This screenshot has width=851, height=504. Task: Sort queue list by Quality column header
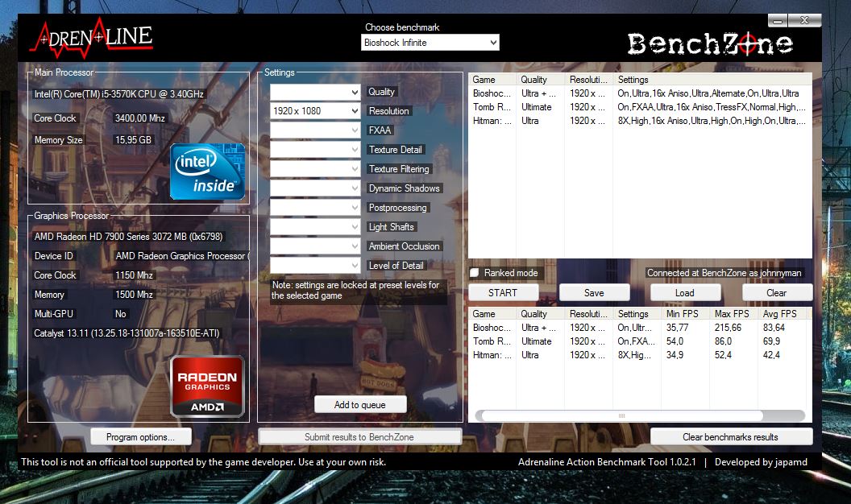(541, 79)
